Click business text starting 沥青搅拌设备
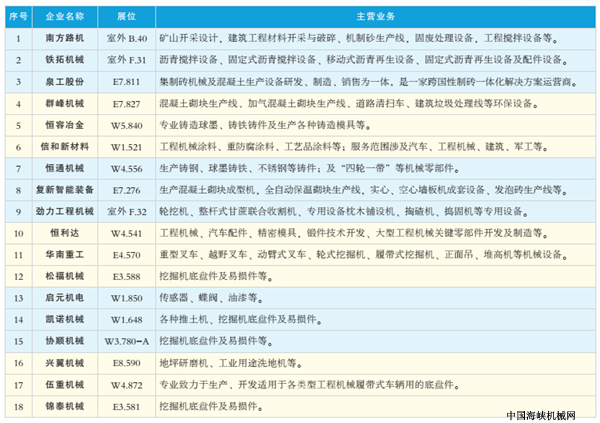Viewport: 600px width, 423px height. coord(364,60)
